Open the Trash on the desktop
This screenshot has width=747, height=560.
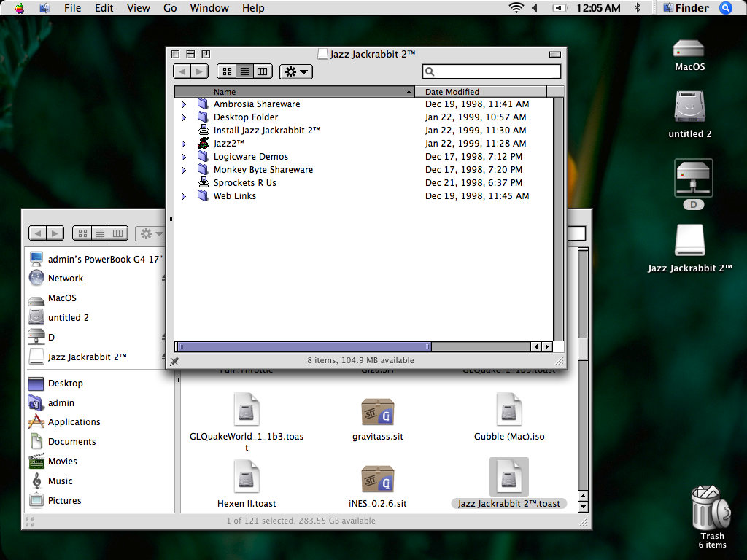pos(711,507)
